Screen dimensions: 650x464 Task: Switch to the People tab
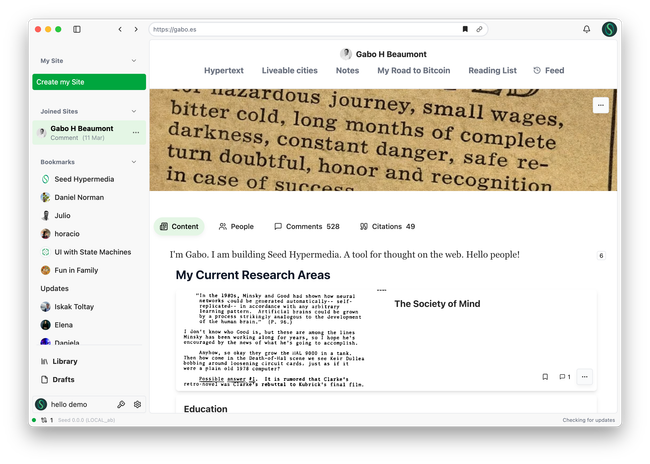pos(236,227)
